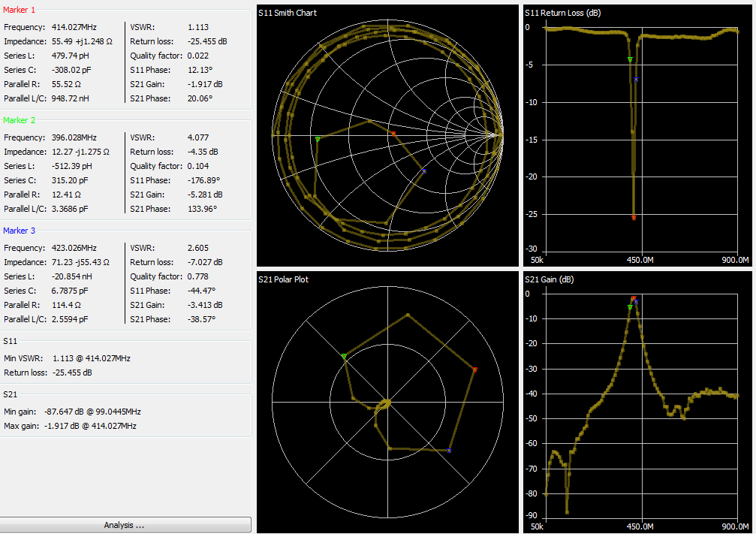Click Marker 3 Series L value "-20.854 nH"

point(72,276)
